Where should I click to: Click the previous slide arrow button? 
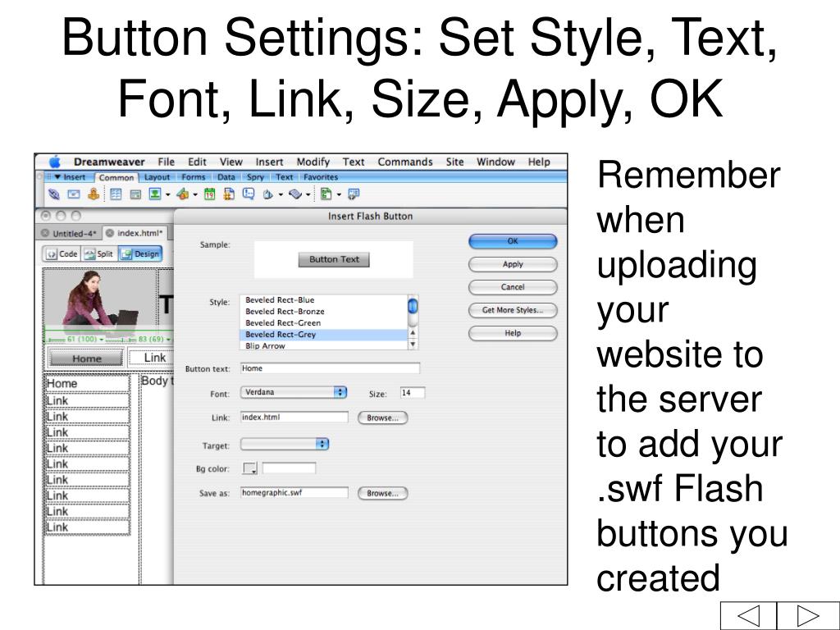click(x=748, y=615)
